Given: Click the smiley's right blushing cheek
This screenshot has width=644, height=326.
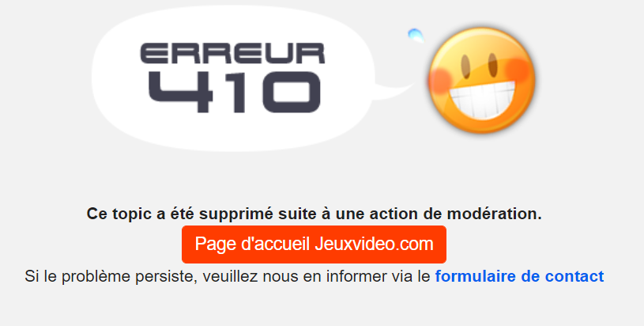Looking at the screenshot, I should (519, 70).
